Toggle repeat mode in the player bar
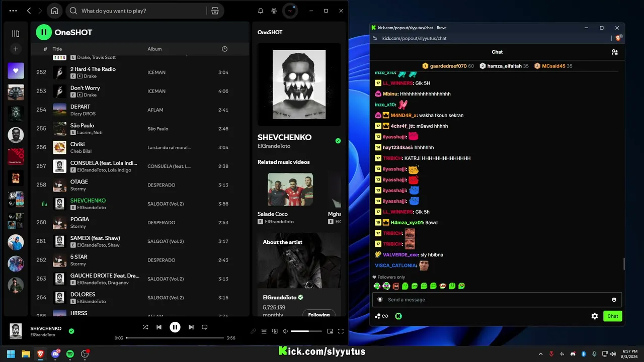644x362 pixels. click(204, 327)
